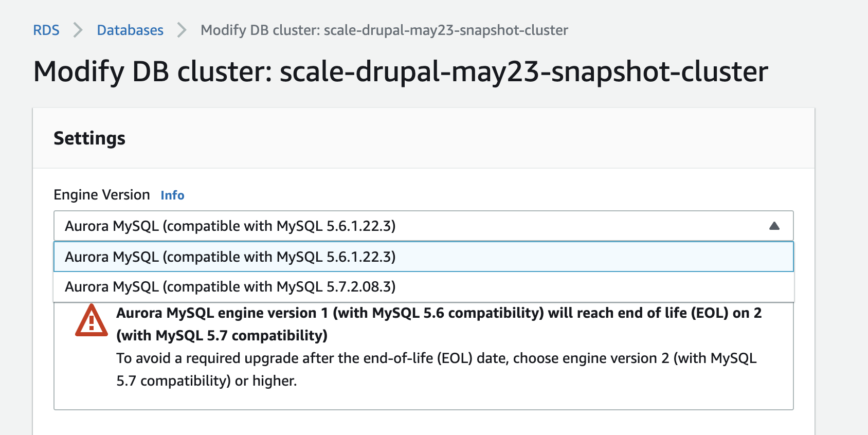Click the Settings section heading
Viewport: 868px width, 435px height.
[89, 138]
